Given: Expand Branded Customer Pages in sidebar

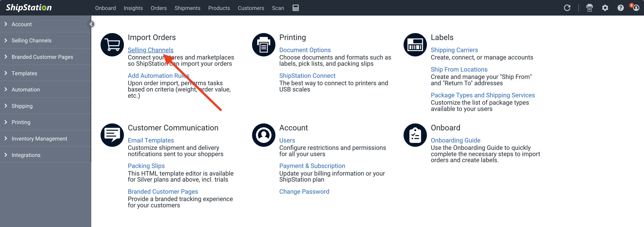Looking at the screenshot, I should [x=46, y=57].
